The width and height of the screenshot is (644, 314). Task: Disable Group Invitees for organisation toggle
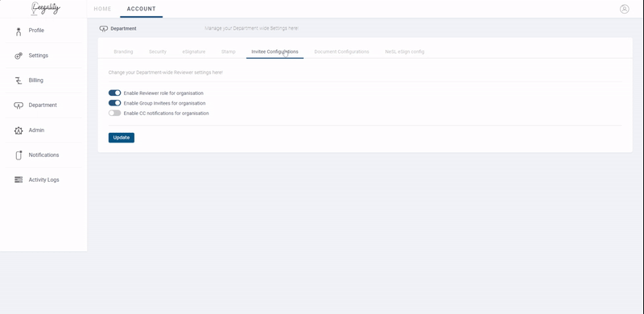pyautogui.click(x=114, y=103)
